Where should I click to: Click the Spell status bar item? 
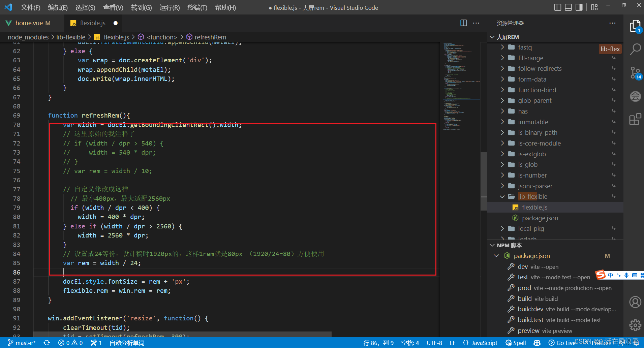click(x=516, y=343)
